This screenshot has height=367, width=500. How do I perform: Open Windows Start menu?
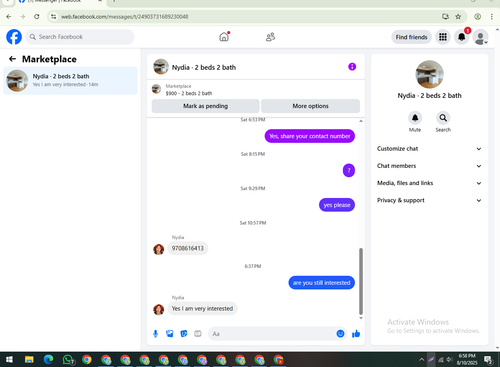pyautogui.click(x=9, y=360)
